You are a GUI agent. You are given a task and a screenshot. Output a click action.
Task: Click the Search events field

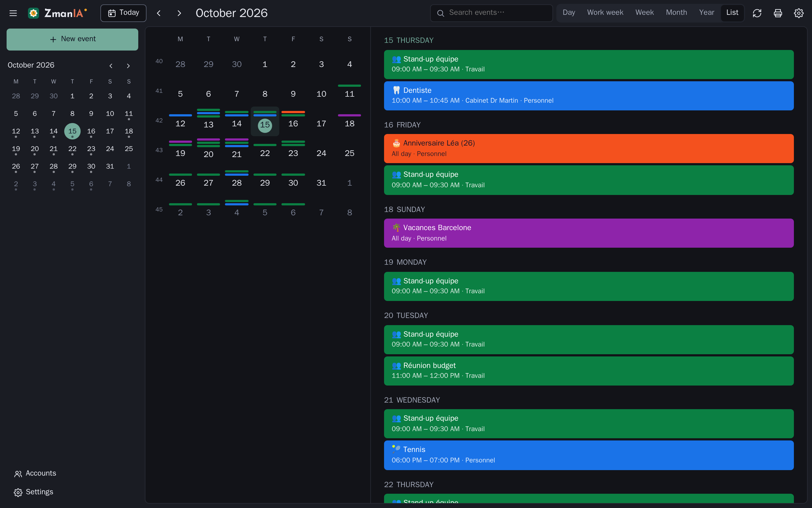click(491, 13)
